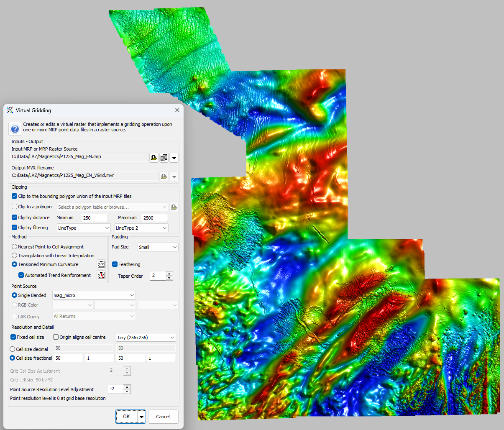Viewport: 504px width, 430px height.
Task: Increase the Taper Order value
Action: point(169,274)
